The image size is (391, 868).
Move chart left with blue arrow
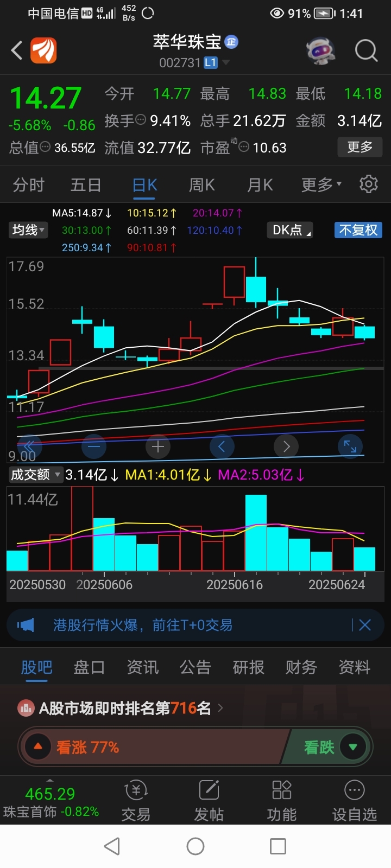(x=222, y=446)
